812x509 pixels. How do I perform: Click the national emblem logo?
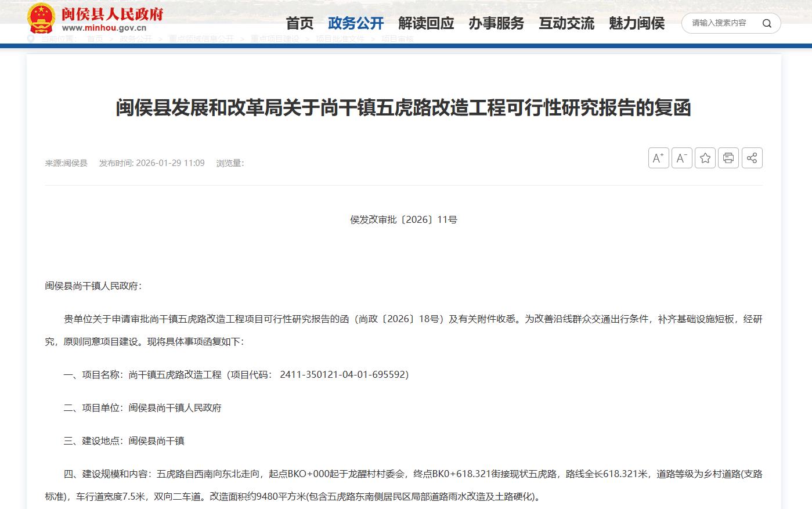click(x=41, y=19)
